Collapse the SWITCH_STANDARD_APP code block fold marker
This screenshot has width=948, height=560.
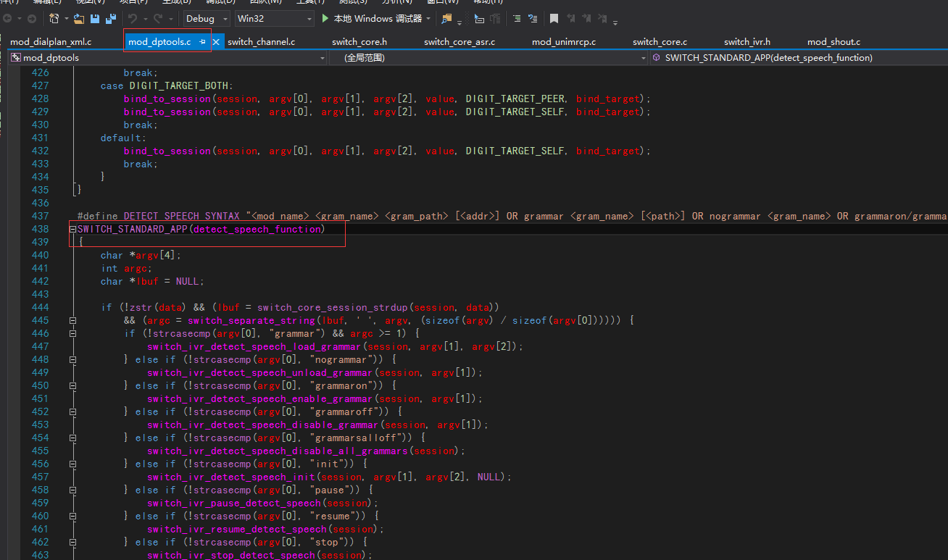point(72,229)
